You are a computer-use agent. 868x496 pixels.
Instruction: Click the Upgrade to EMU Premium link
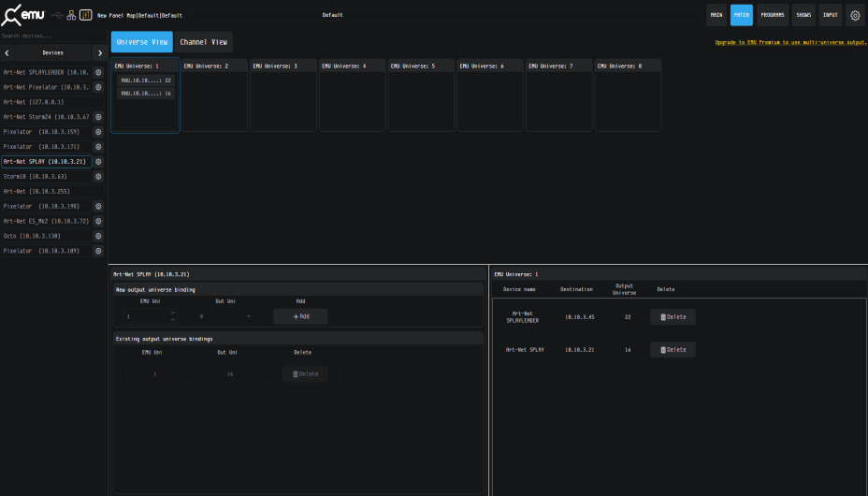(790, 42)
